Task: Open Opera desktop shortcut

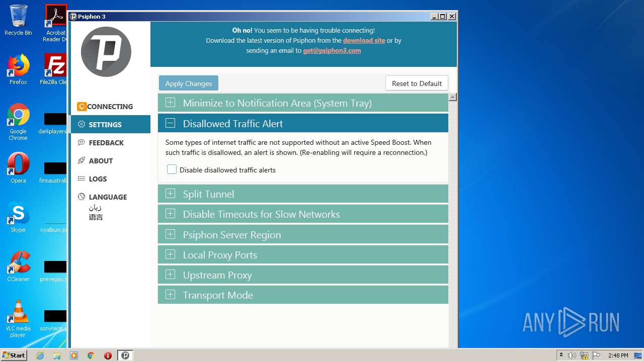Action: (x=18, y=168)
